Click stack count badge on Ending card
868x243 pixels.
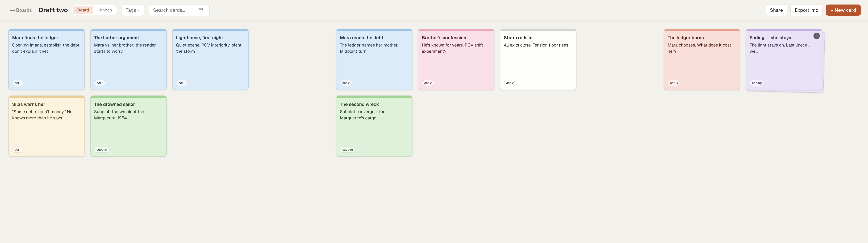click(816, 36)
